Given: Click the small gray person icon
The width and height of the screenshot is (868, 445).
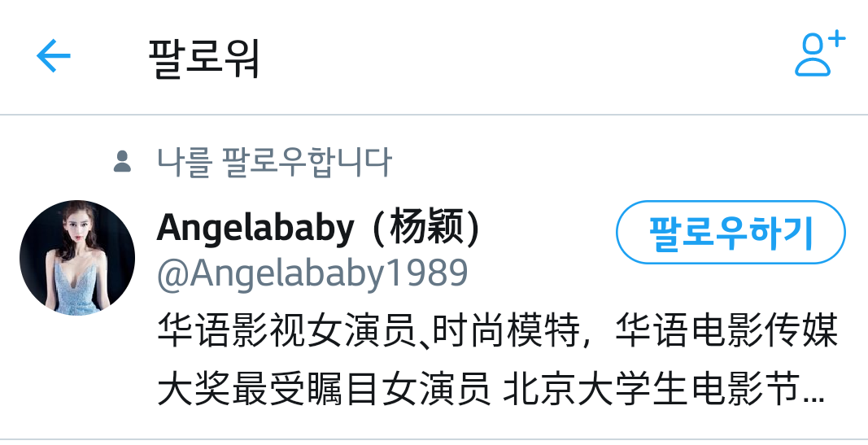Looking at the screenshot, I should [x=122, y=162].
